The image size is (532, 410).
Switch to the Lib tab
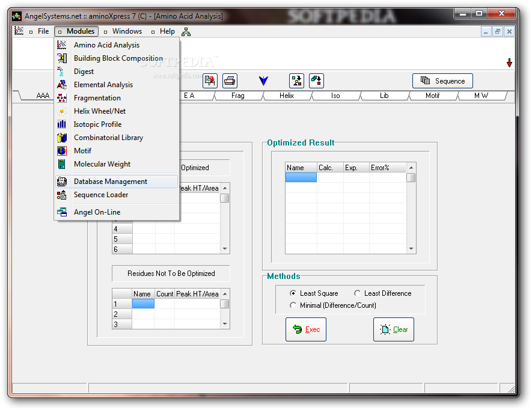[x=384, y=96]
